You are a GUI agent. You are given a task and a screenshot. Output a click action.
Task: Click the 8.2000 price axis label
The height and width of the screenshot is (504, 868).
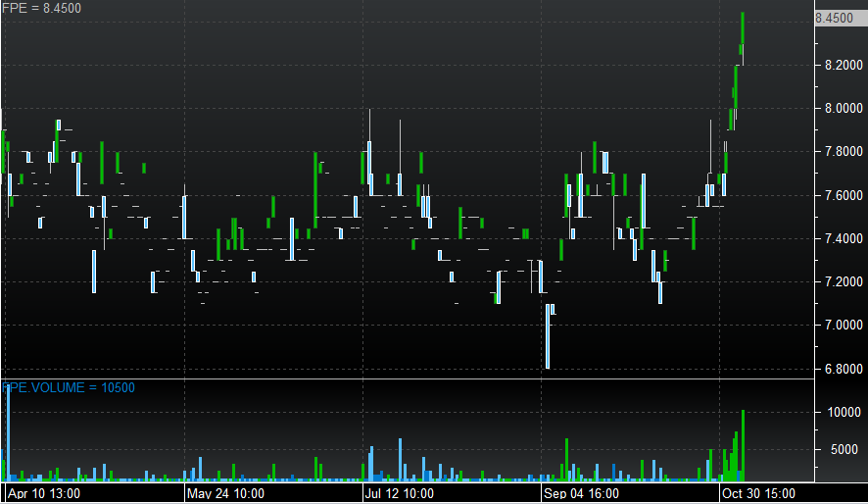[843, 66]
